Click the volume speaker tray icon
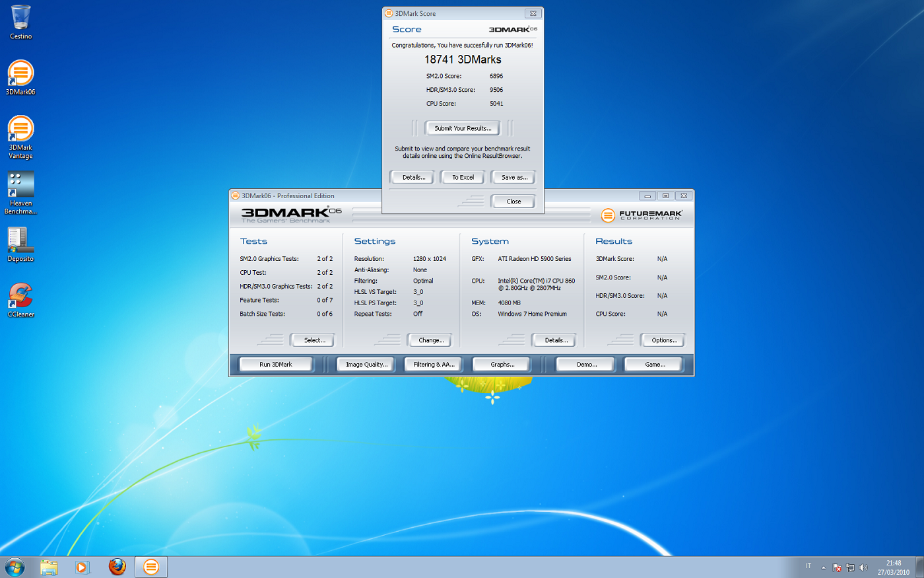Screen dimensions: 924x578 click(x=863, y=567)
